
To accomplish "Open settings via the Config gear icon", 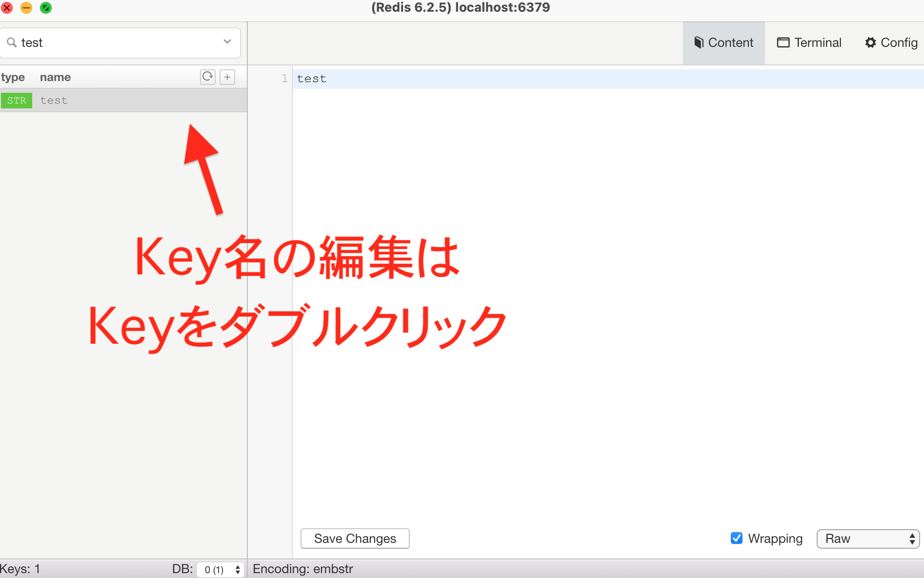I will point(871,42).
